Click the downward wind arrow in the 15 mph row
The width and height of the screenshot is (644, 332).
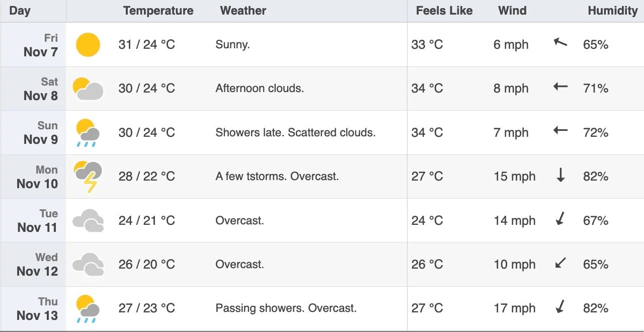coord(560,176)
